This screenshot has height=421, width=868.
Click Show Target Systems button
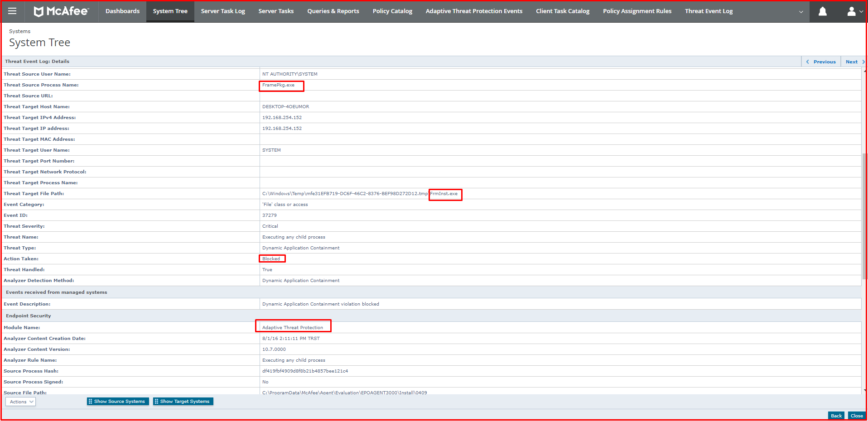183,401
